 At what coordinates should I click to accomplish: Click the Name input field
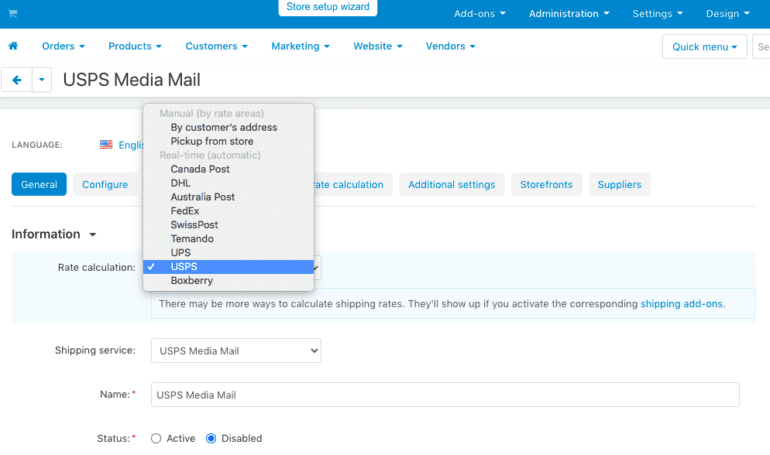pos(445,395)
